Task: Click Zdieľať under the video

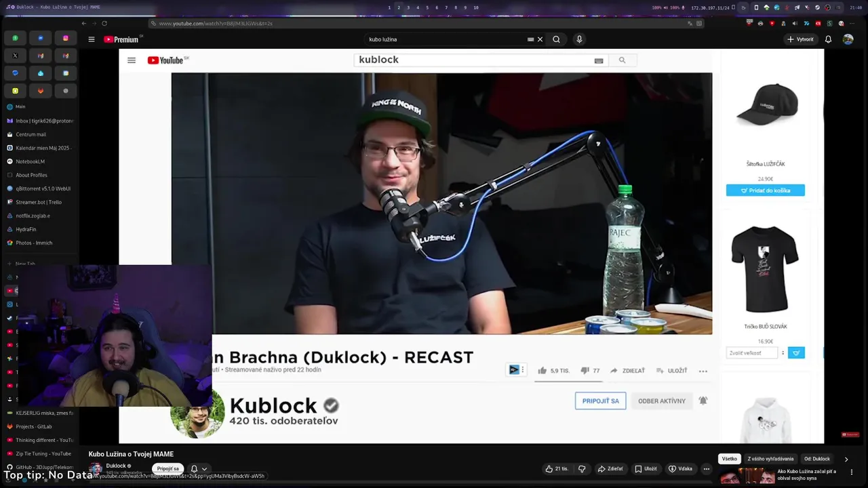Action: [610, 468]
